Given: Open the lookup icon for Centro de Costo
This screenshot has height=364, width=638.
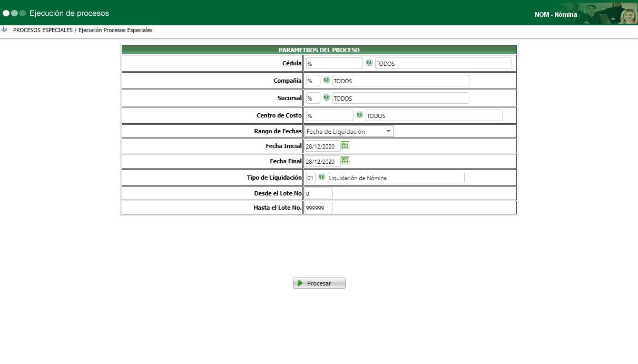Looking at the screenshot, I should pos(360,115).
